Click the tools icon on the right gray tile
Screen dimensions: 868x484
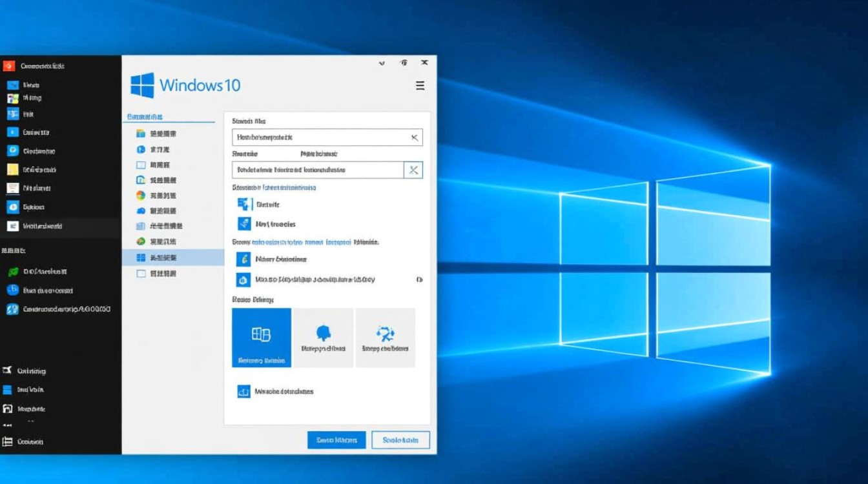[x=385, y=334]
